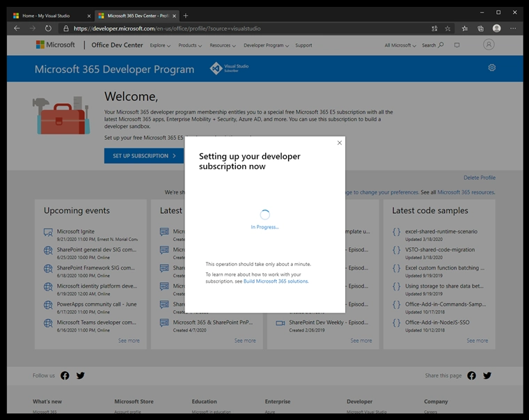Click SET UP SUBSCRIPTION button
Viewport: 529px width, 420px height.
144,155
